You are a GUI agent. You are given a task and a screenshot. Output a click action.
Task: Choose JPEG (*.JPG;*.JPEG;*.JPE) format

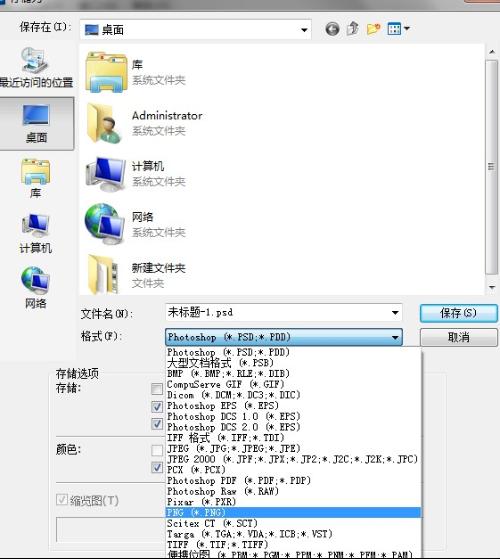[x=293, y=448]
